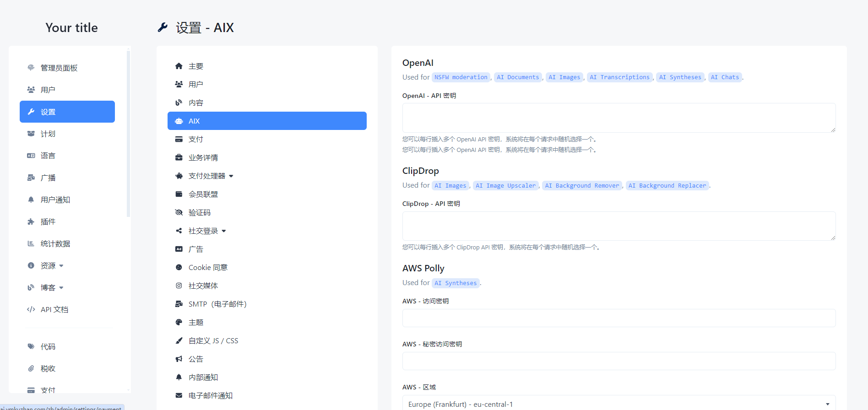Click the wrench icon in highlighted 设置
868x410 pixels.
31,112
